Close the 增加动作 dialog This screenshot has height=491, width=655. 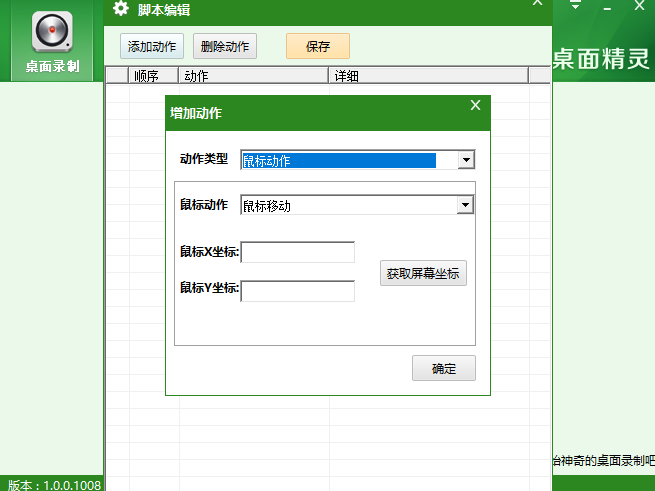(475, 105)
